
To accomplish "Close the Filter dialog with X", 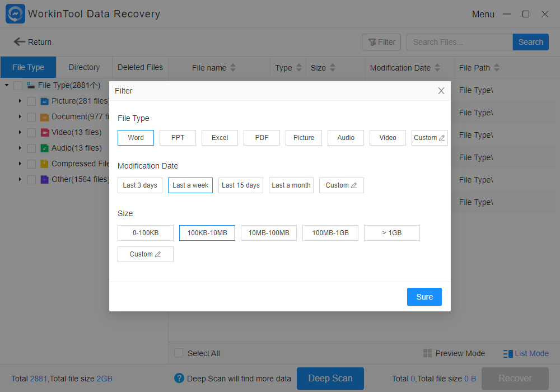I will click(x=441, y=91).
